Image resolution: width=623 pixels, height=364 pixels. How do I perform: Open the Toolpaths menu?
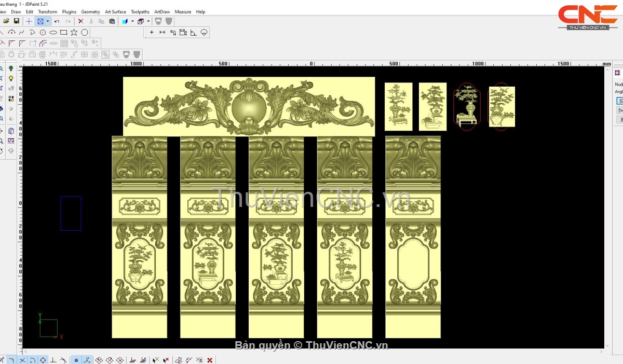tap(140, 11)
